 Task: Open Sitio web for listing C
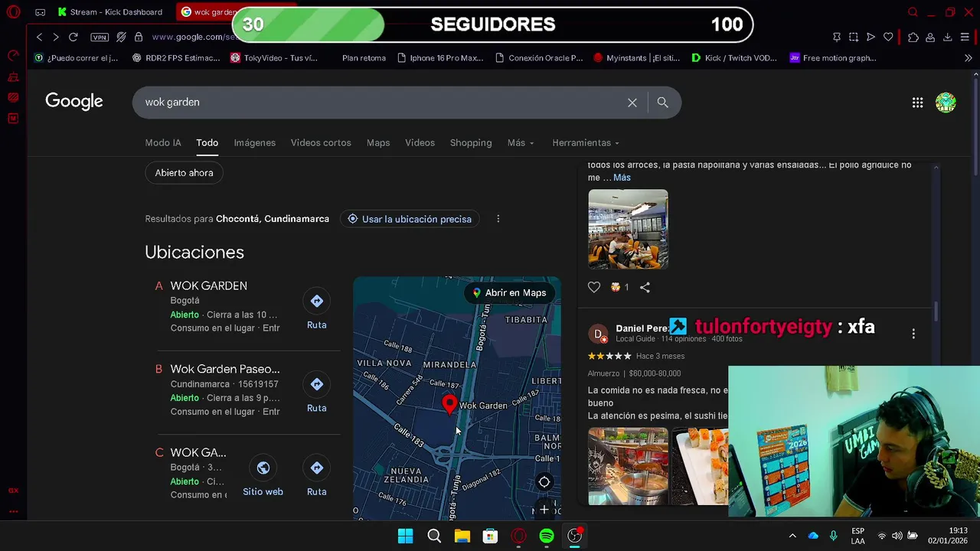(x=263, y=476)
